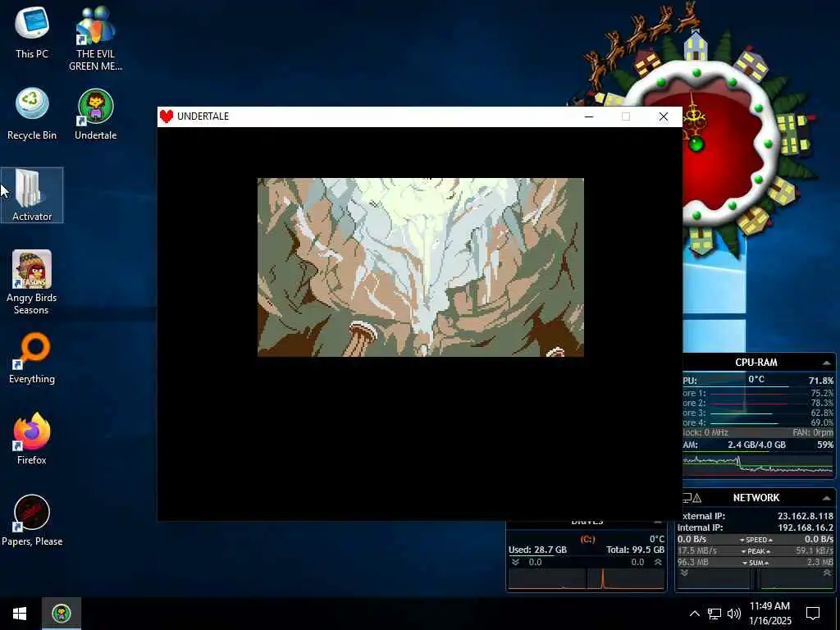
Task: Open the This PC desktop icon
Action: coord(32,32)
